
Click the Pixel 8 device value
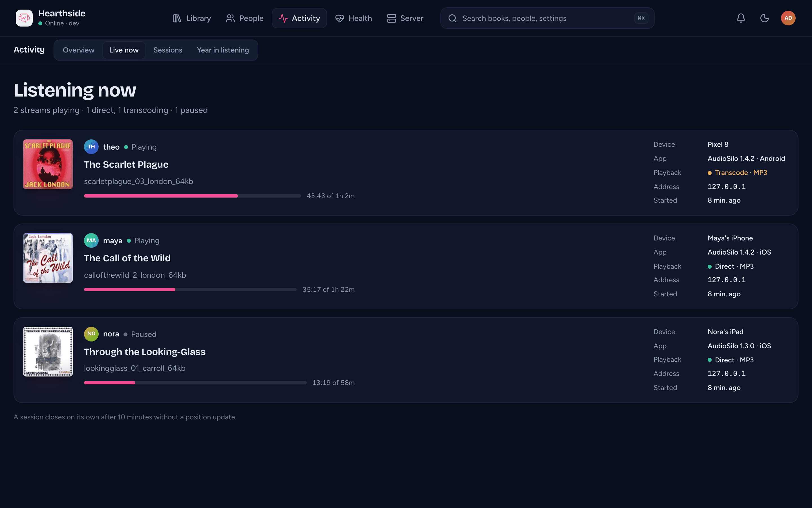(x=718, y=144)
